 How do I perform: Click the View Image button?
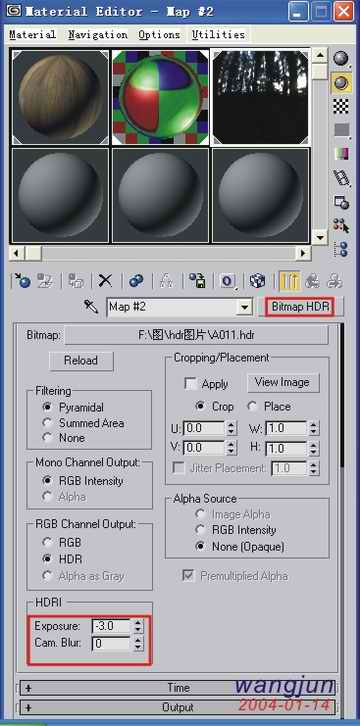pyautogui.click(x=282, y=382)
